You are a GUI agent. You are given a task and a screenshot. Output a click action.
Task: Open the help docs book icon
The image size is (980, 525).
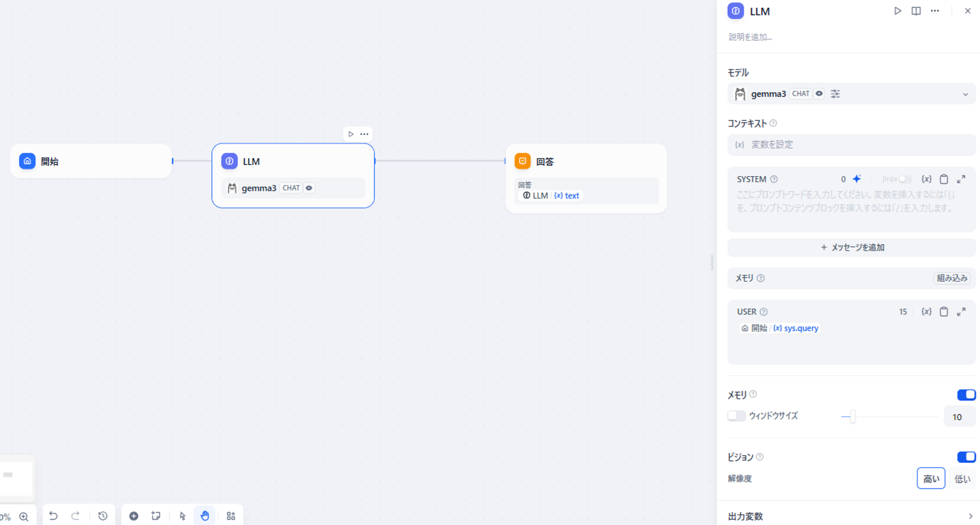(916, 11)
